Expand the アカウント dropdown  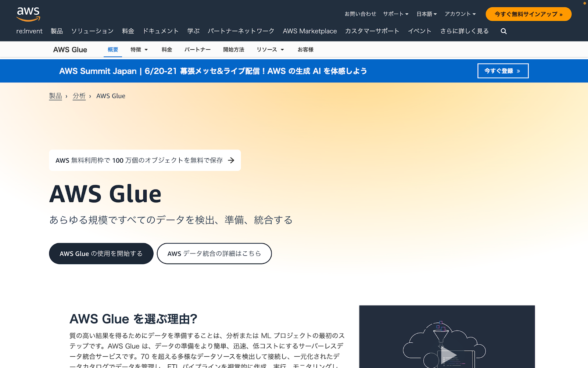460,14
